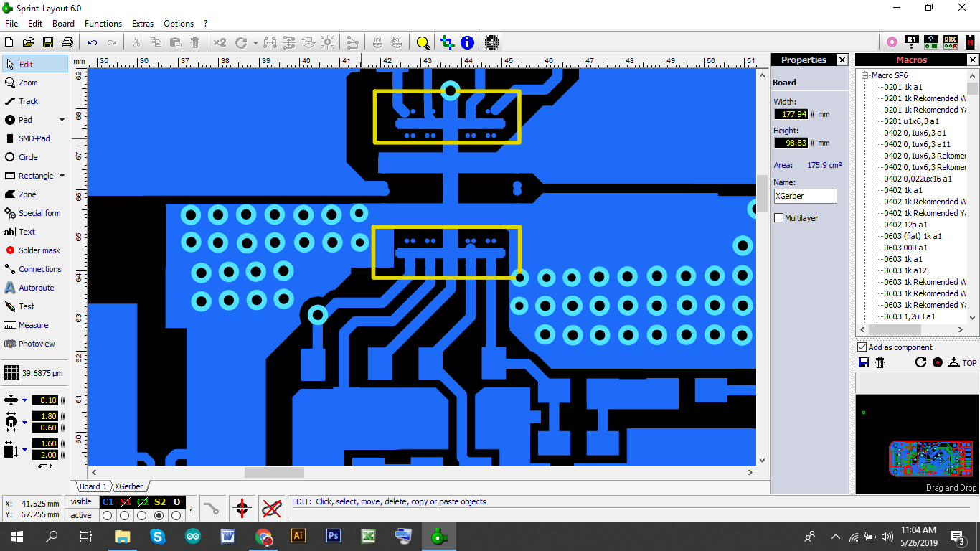Toggle the Add as component checkbox
980x551 pixels.
pyautogui.click(x=862, y=347)
